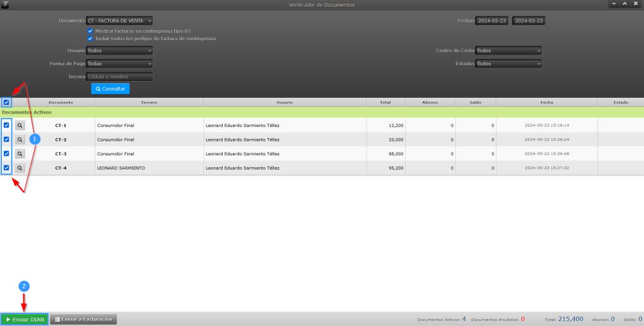644x326 pixels.
Task: Close the Verificador de Documentos window
Action: [x=636, y=4]
